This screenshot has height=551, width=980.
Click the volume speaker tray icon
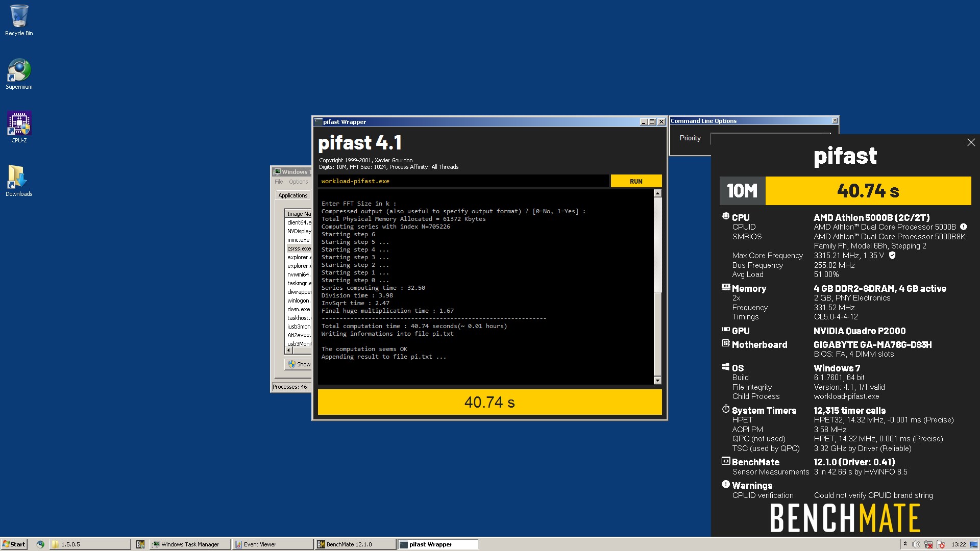click(x=916, y=544)
